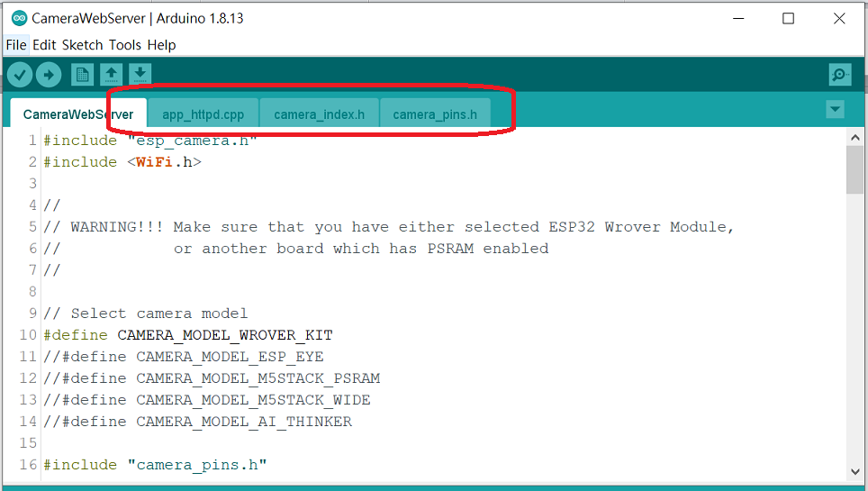Viewport: 868px width, 491px height.
Task: Minimize the Arduino window
Action: click(x=738, y=18)
